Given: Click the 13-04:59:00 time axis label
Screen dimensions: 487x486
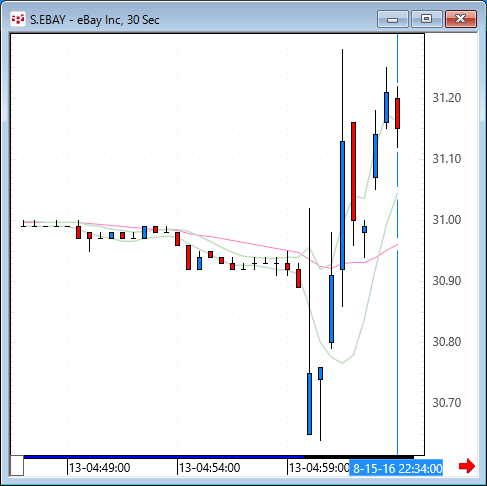Looking at the screenshot, I should [319, 468].
